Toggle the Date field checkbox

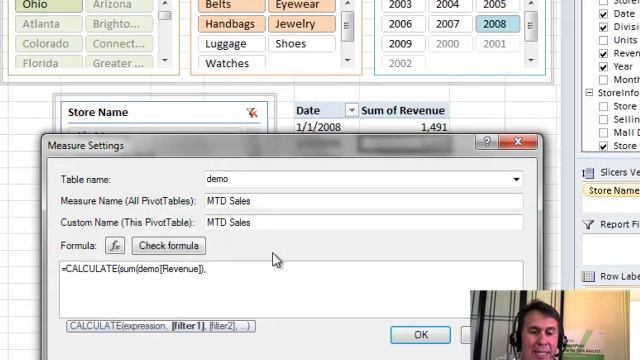click(603, 14)
